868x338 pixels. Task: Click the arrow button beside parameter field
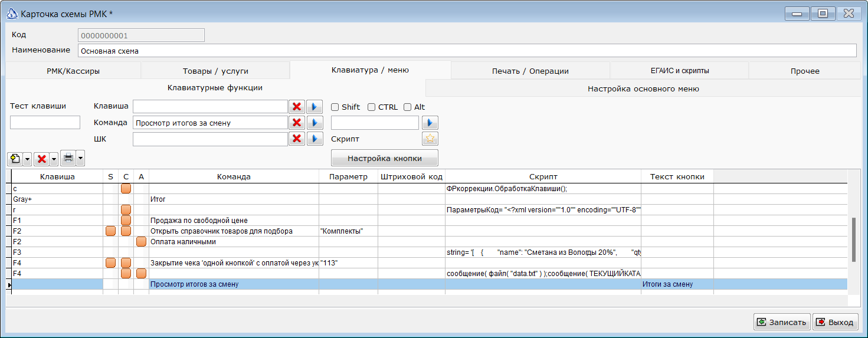point(430,123)
